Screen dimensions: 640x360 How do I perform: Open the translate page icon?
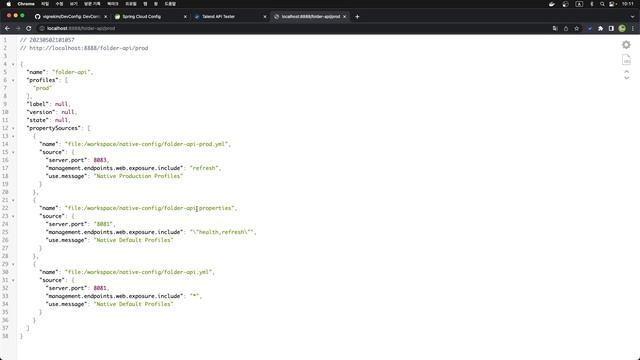pos(555,29)
